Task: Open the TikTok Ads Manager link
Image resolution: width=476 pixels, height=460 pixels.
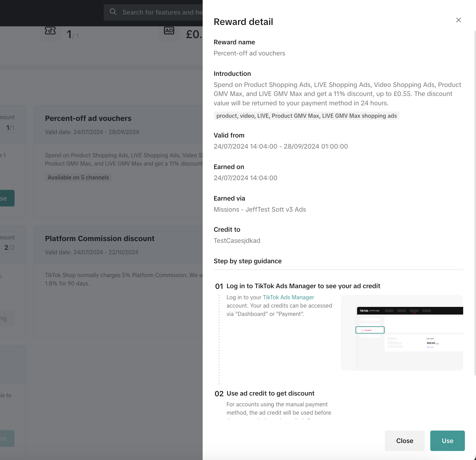Action: click(x=288, y=297)
